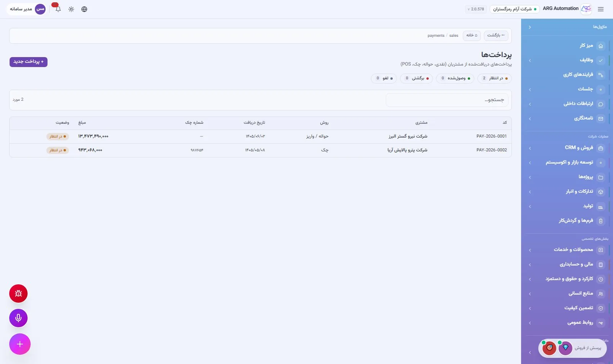Open the شرکت آرام رمزگستران company selector
The height and width of the screenshot is (364, 613).
pos(515,9)
